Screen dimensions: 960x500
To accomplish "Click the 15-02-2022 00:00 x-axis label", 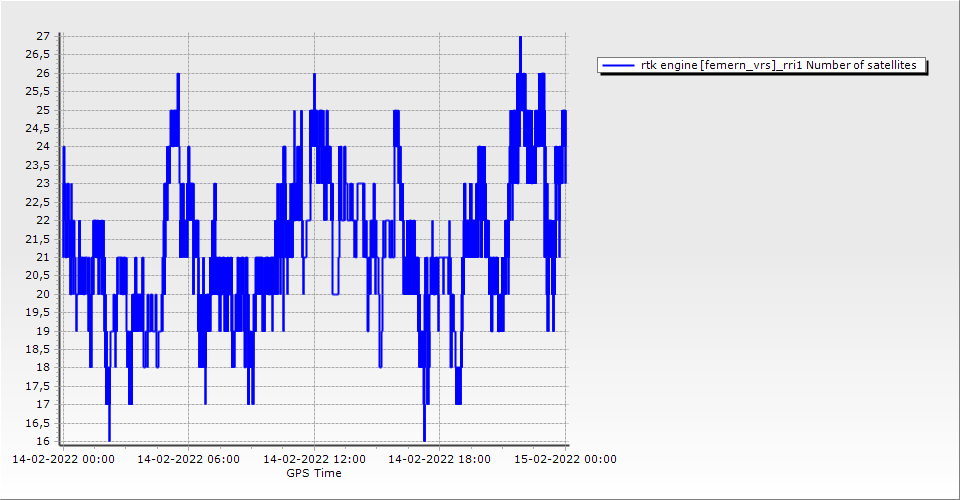I will pos(565,459).
